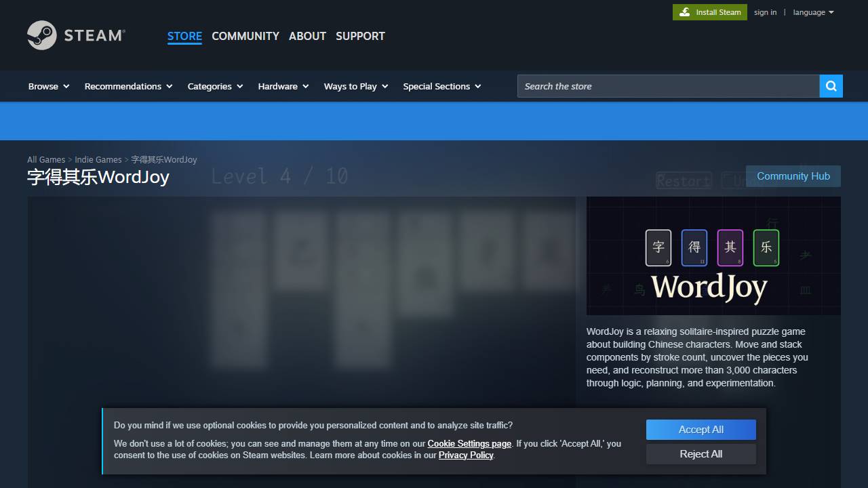The width and height of the screenshot is (868, 488).
Task: Click the 字得其乐WordJoy breadcrumb link
Action: coord(164,160)
